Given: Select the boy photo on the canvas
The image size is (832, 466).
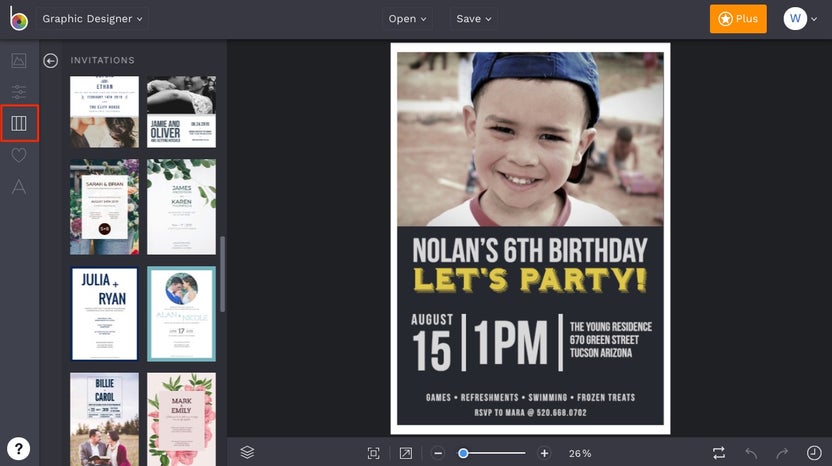Looking at the screenshot, I should 530,139.
